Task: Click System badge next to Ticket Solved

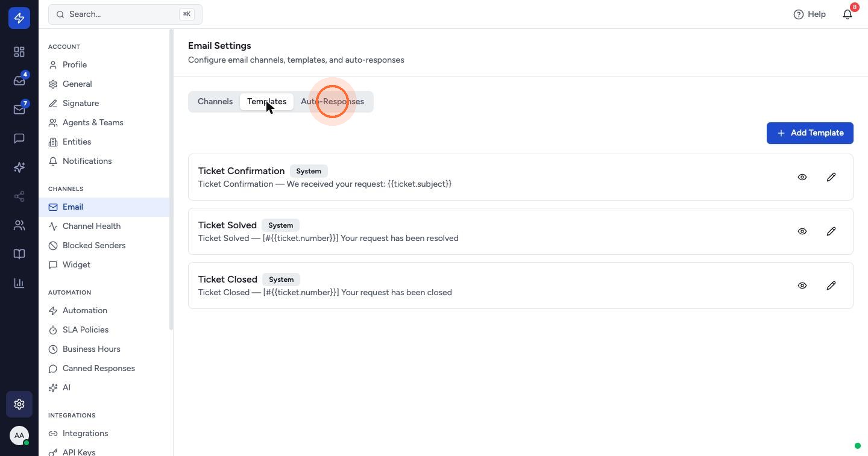Action: (281, 225)
